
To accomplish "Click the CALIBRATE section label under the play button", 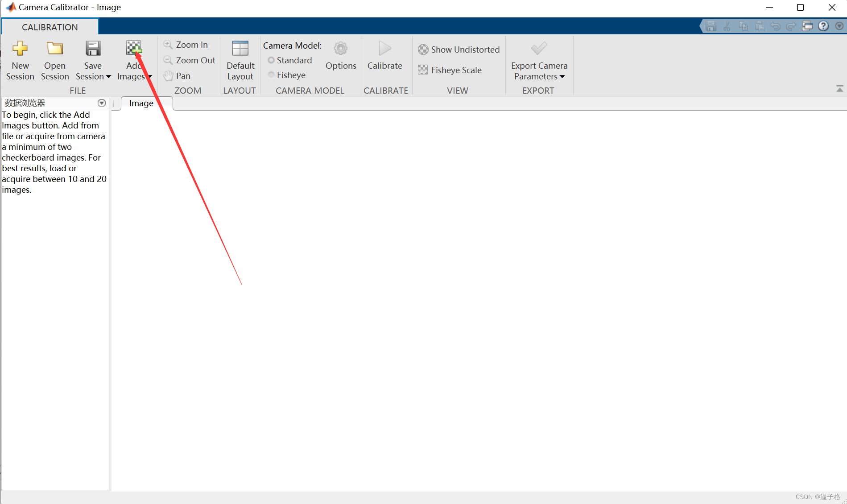I will click(386, 91).
